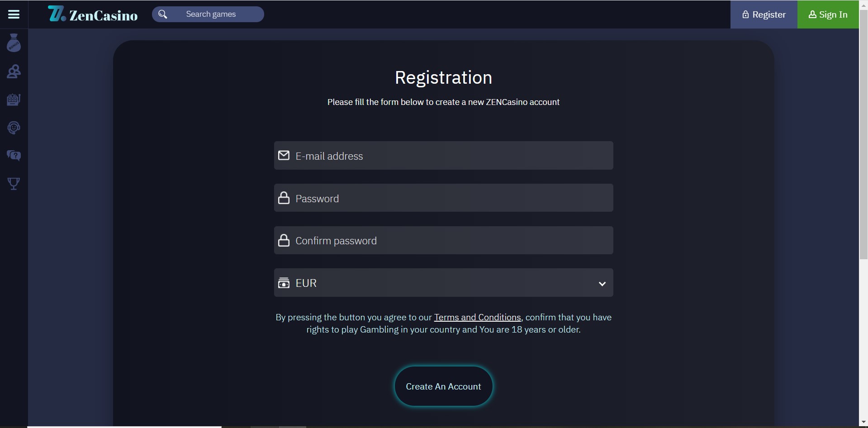
Task: Click the page vertical scrollbar thumb
Action: [863, 136]
